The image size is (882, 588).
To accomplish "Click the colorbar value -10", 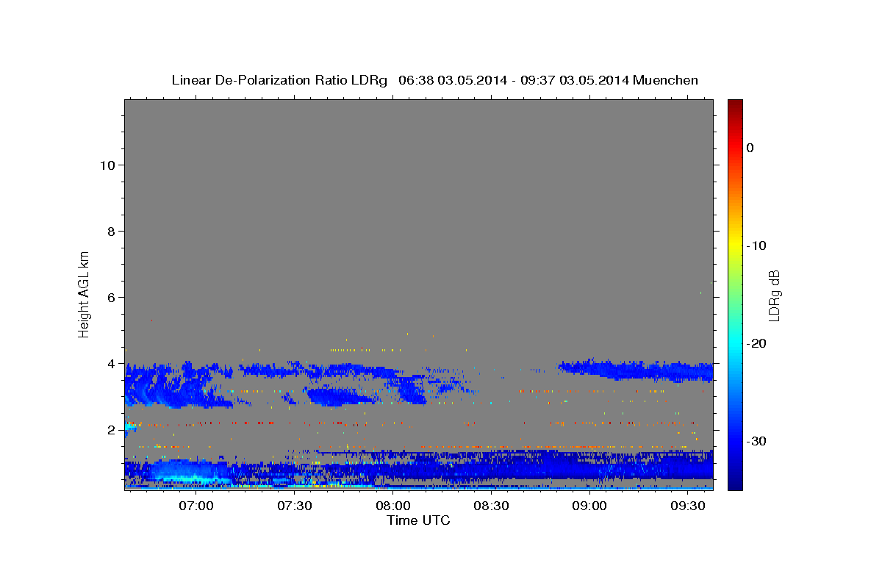I will click(x=757, y=245).
